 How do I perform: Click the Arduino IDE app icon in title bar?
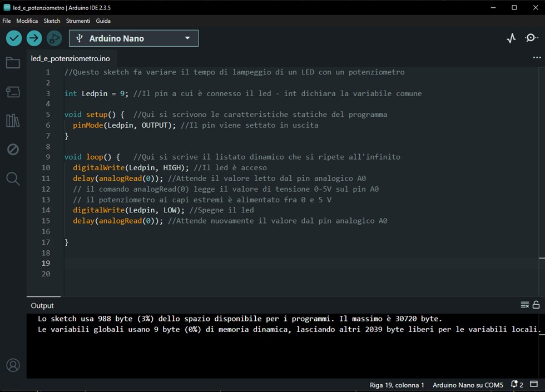pyautogui.click(x=7, y=7)
